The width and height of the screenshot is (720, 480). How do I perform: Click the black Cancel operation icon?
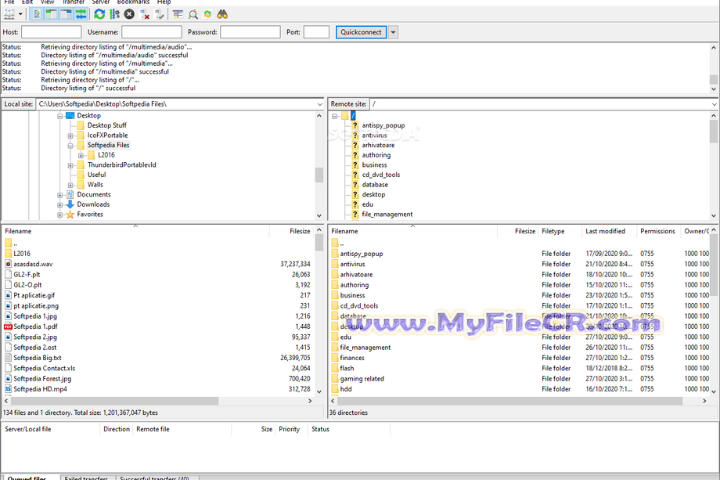(x=129, y=14)
